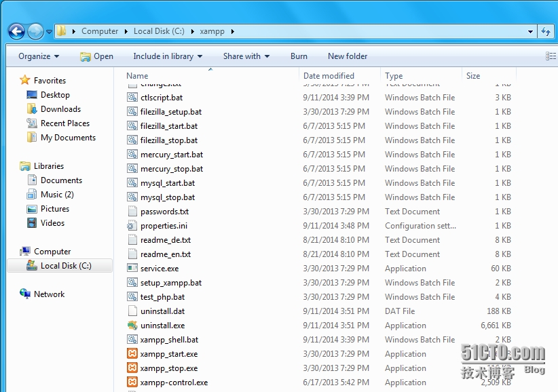Click xampp in the address breadcrumb

(212, 31)
